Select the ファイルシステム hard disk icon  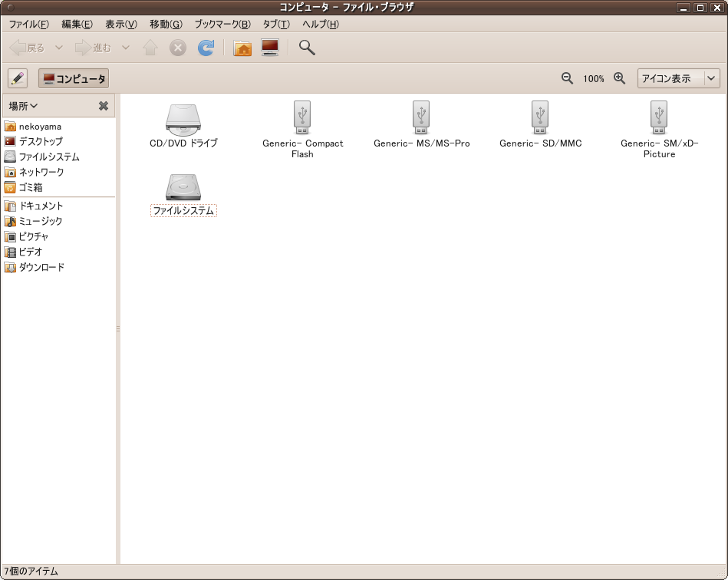[x=183, y=187]
